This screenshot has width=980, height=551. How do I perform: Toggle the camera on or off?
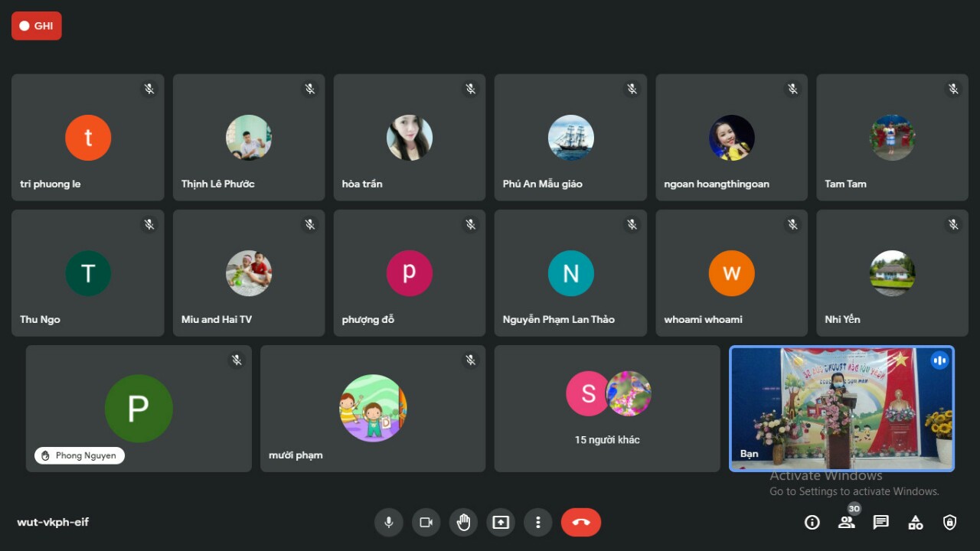[426, 522]
